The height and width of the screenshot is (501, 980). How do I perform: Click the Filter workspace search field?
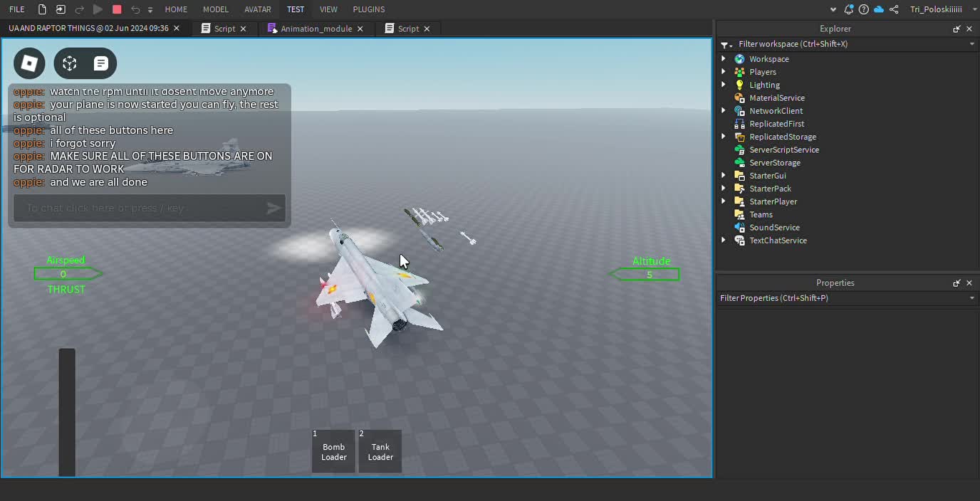click(x=848, y=44)
